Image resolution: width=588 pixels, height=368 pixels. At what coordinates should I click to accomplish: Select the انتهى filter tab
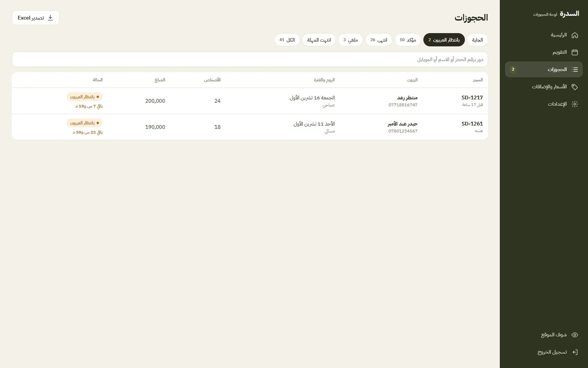(379, 40)
